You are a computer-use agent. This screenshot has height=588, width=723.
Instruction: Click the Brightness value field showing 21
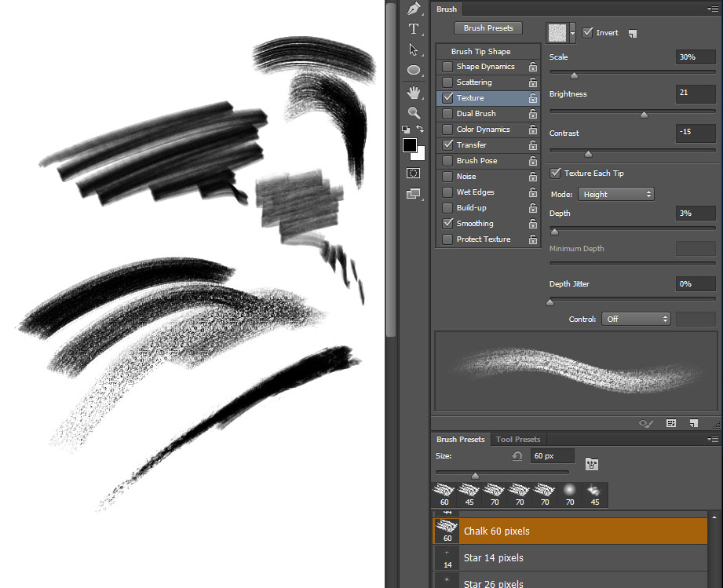click(696, 94)
